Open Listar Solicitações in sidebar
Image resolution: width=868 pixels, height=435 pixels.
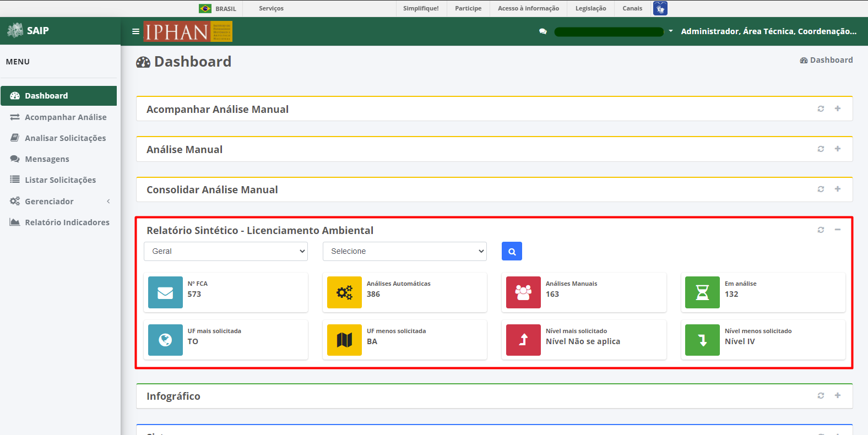pos(58,180)
